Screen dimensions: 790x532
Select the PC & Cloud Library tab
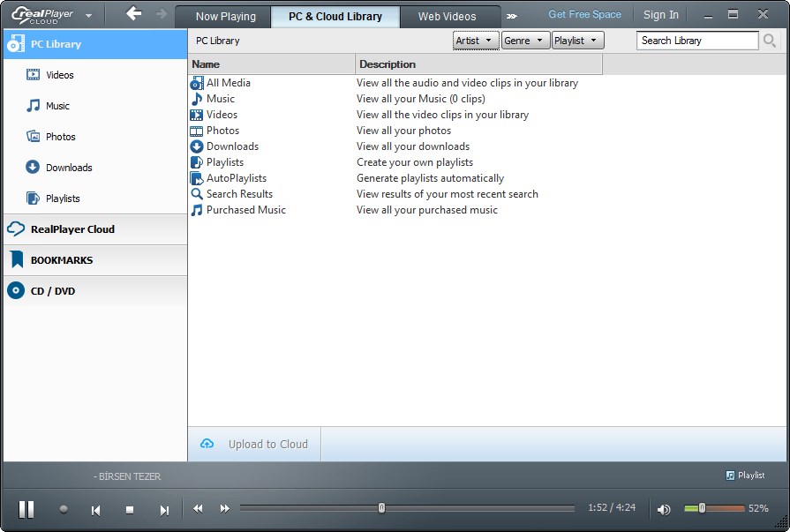[x=335, y=17]
